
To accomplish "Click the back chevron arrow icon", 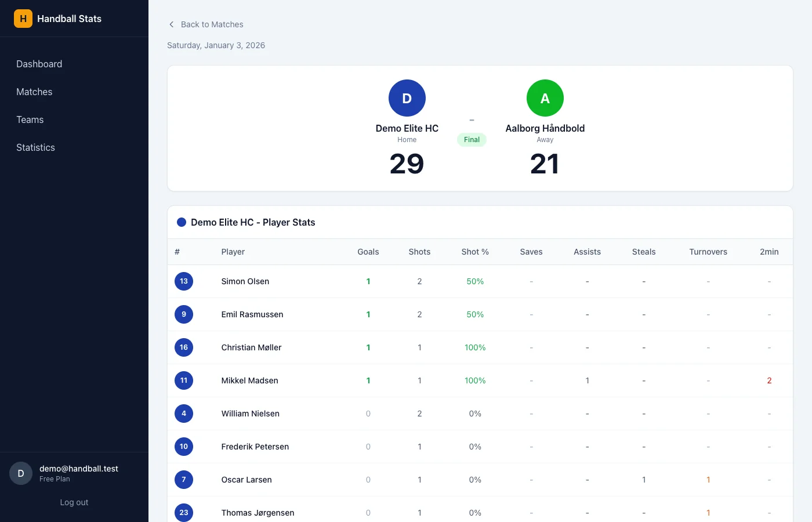I will [x=171, y=24].
